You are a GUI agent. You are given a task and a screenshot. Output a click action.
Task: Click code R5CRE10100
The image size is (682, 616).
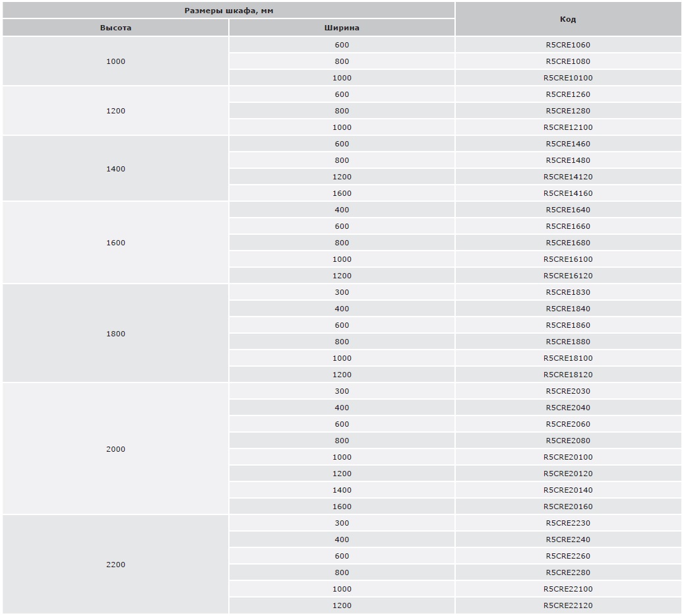[x=568, y=78]
